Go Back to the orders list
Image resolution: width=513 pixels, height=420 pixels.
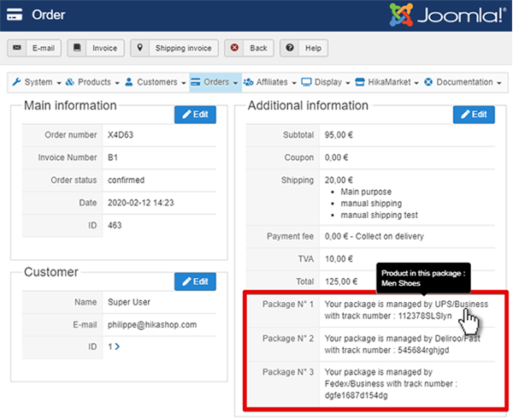[249, 48]
